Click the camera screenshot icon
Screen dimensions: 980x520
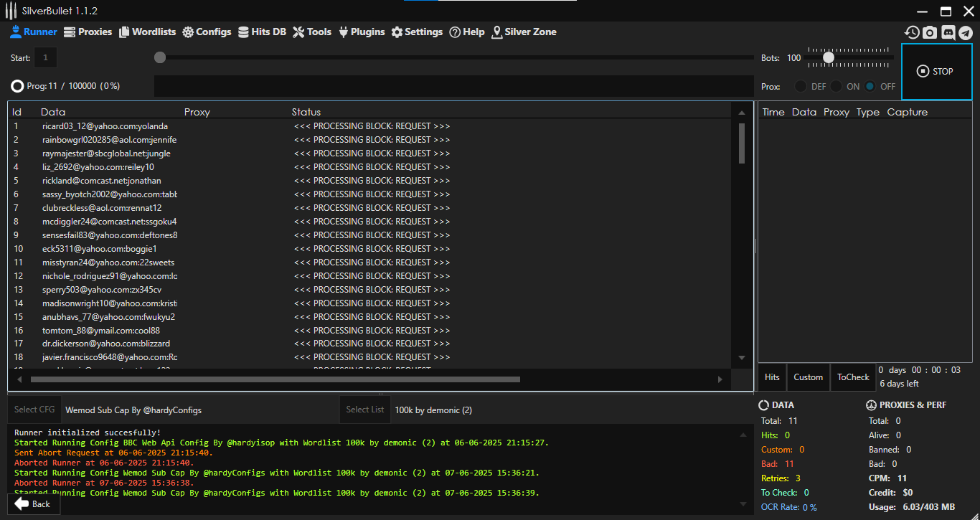(930, 32)
